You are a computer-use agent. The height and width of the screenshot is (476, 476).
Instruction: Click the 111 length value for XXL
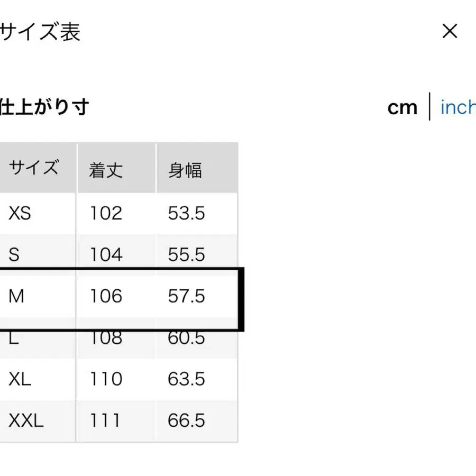[106, 420]
